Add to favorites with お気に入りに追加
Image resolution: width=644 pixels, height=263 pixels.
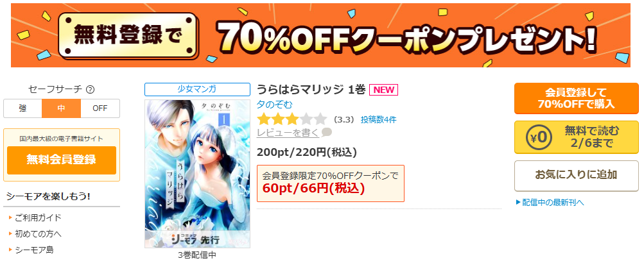576,175
